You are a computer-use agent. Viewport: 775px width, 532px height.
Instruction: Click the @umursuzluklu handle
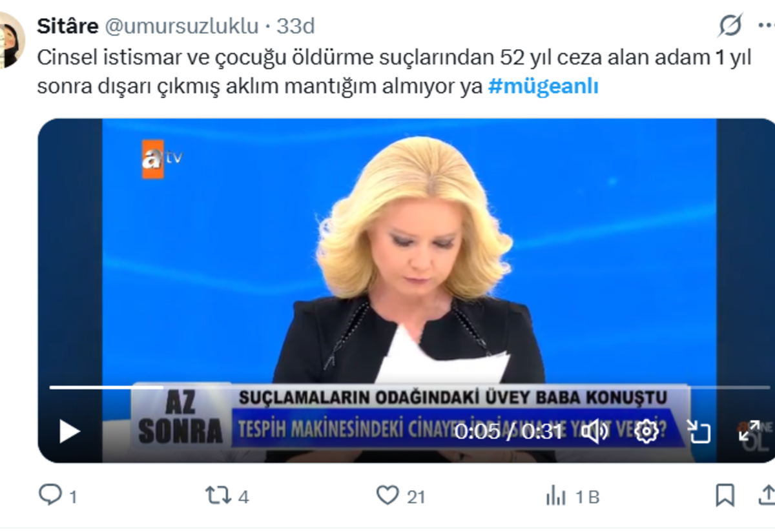point(181,26)
